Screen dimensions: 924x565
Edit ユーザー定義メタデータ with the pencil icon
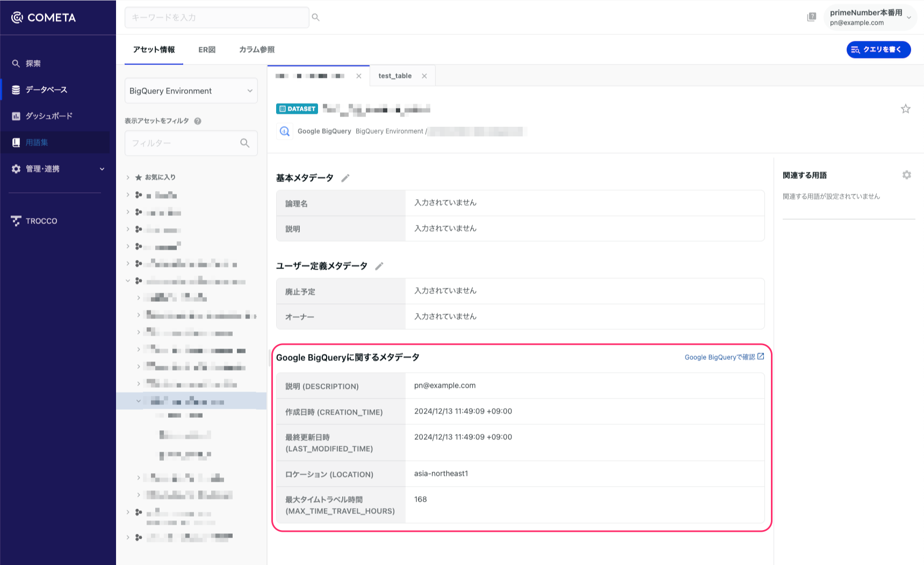click(x=379, y=266)
